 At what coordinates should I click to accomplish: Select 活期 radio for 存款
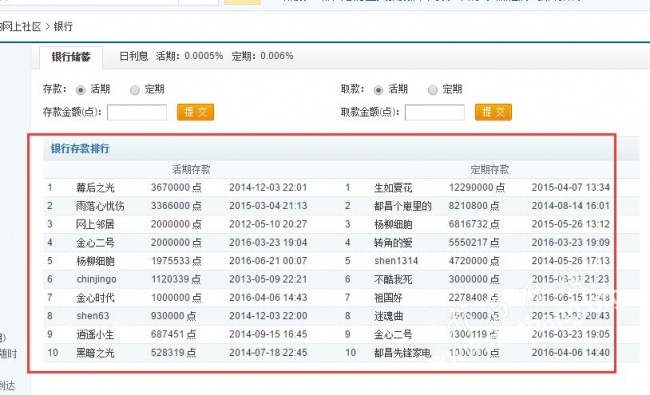coord(80,90)
